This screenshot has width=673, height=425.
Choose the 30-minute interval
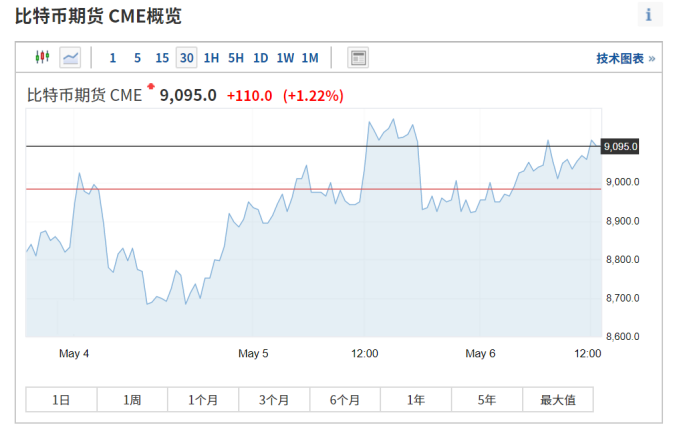coord(187,58)
